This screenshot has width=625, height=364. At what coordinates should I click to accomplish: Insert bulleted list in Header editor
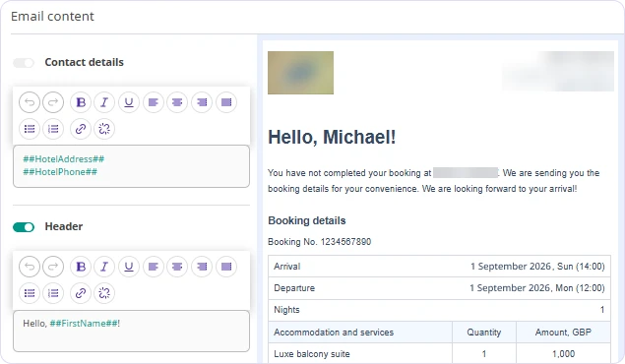coord(30,293)
